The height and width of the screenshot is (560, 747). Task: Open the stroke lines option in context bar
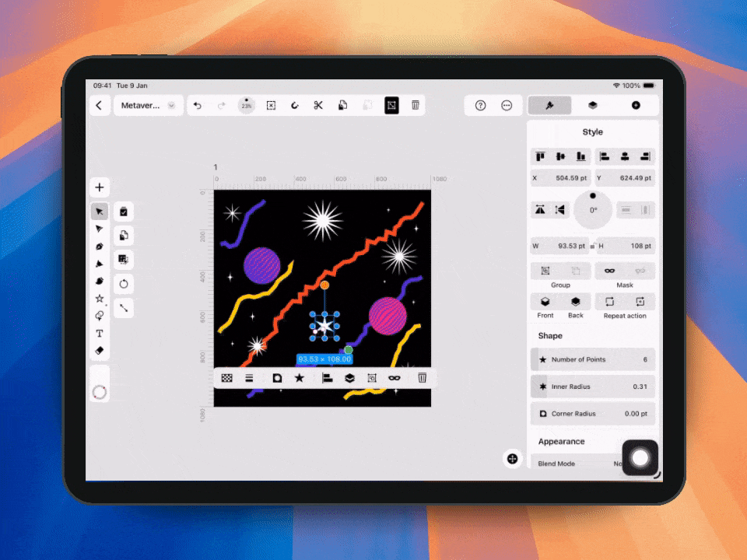(249, 378)
